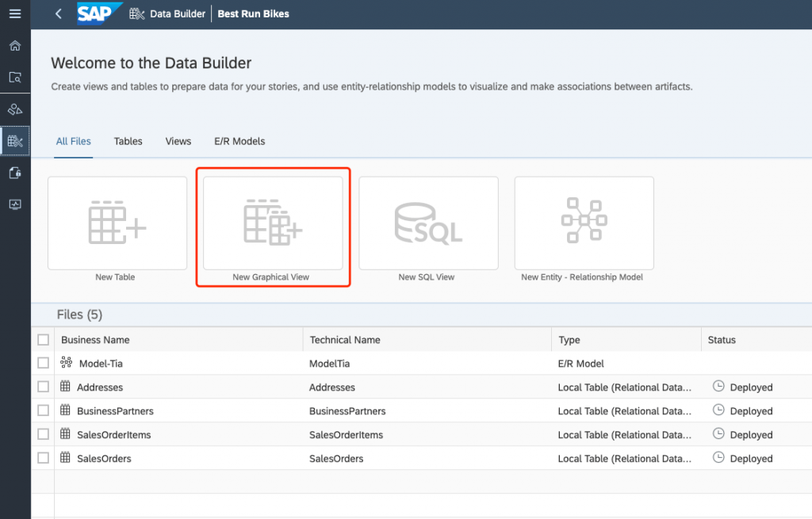
Task: Click the BusinessPartners Local Table type cell
Action: point(625,411)
